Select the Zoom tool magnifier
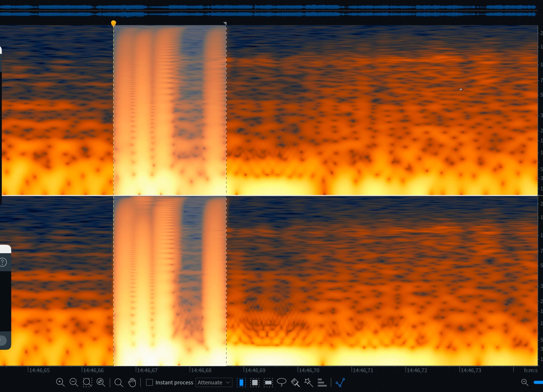This screenshot has height=392, width=543. [119, 383]
